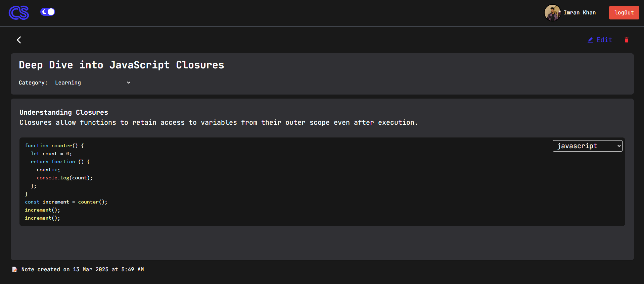Screen dimensions: 644x284
Task: Click the CS logo icon
Action: (x=19, y=13)
